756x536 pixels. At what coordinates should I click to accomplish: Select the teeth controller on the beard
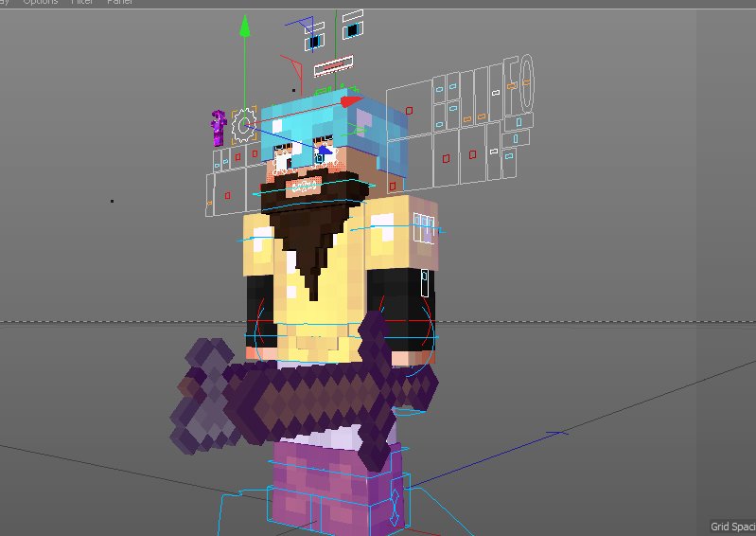click(x=304, y=187)
